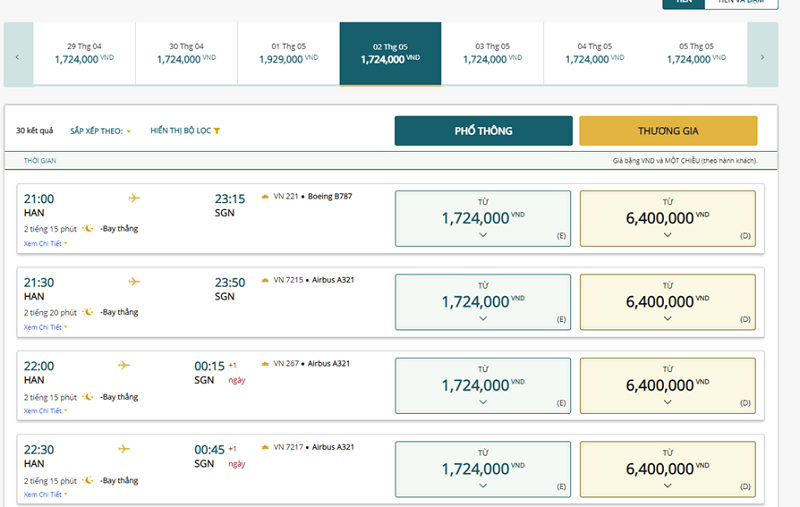Expand the economy 1,724,000 fare for the 21:00 flight

pyautogui.click(x=483, y=218)
